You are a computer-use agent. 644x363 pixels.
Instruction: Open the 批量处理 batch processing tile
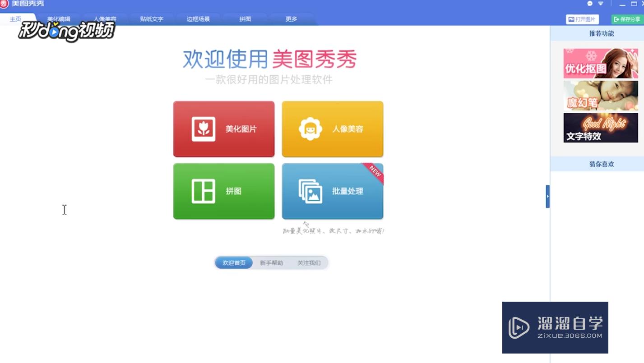coord(333,191)
